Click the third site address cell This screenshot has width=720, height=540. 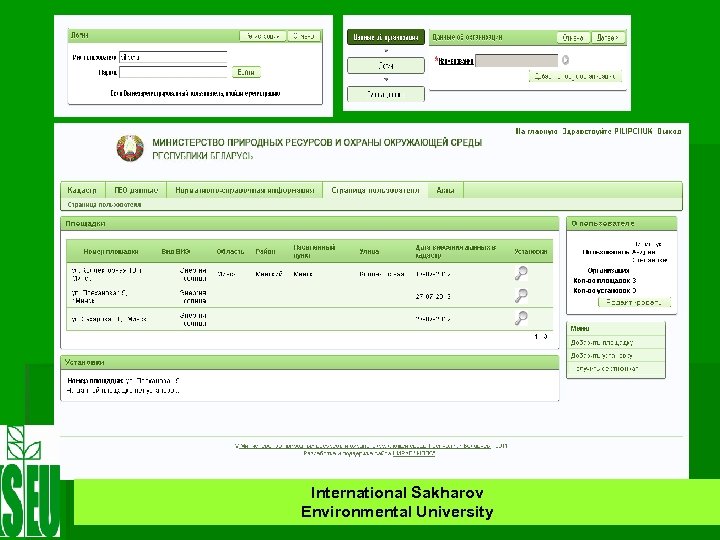click(109, 319)
